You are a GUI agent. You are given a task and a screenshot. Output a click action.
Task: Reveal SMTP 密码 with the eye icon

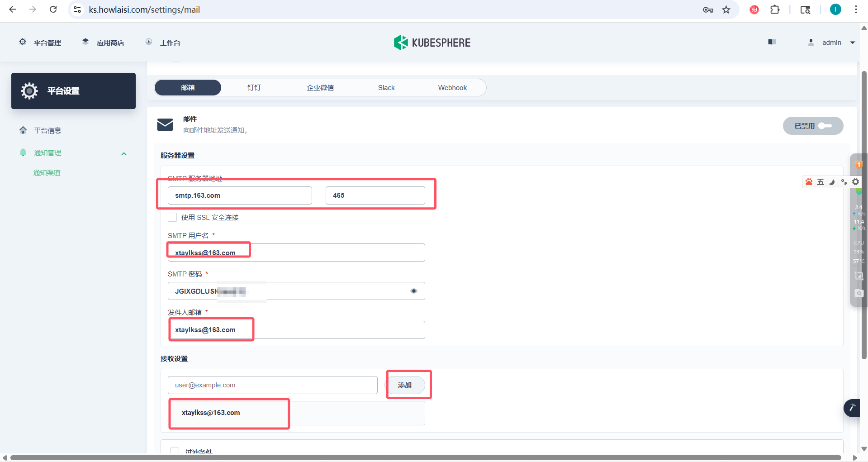pos(413,291)
